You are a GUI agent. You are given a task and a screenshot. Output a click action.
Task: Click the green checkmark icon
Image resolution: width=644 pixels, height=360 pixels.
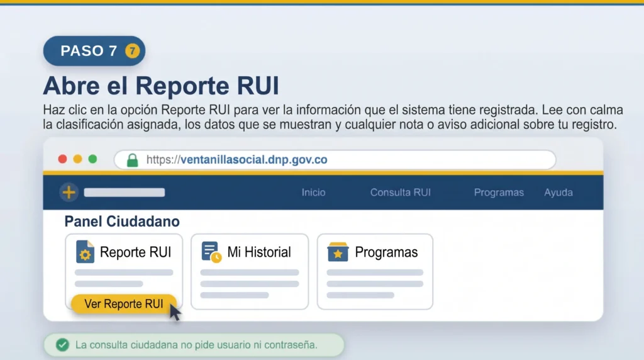pos(62,345)
